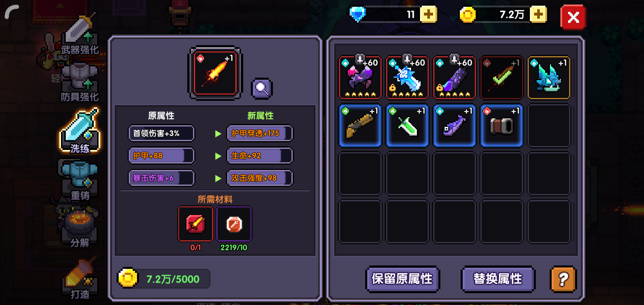
Task: Tap the red flame sword material slot
Action: 195,224
